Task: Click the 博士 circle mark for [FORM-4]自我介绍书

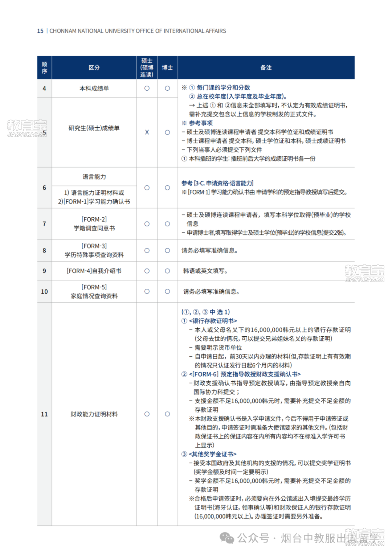Action: coord(167,271)
